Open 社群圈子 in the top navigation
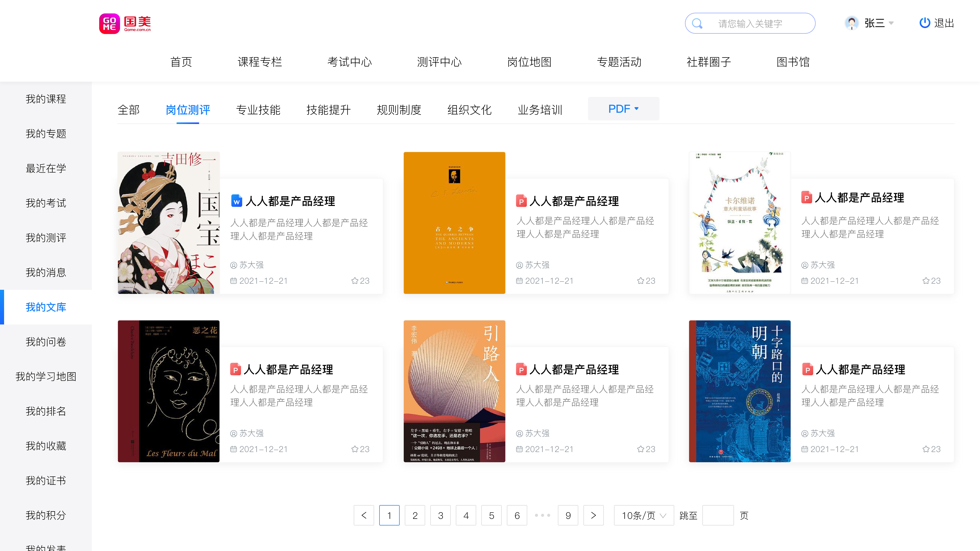The image size is (980, 551). coord(709,62)
